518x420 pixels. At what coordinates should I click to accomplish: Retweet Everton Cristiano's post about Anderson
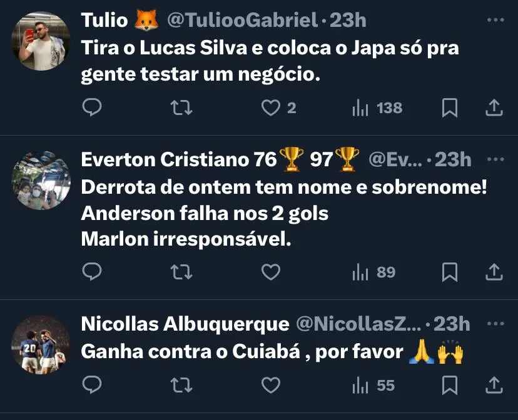pyautogui.click(x=181, y=272)
